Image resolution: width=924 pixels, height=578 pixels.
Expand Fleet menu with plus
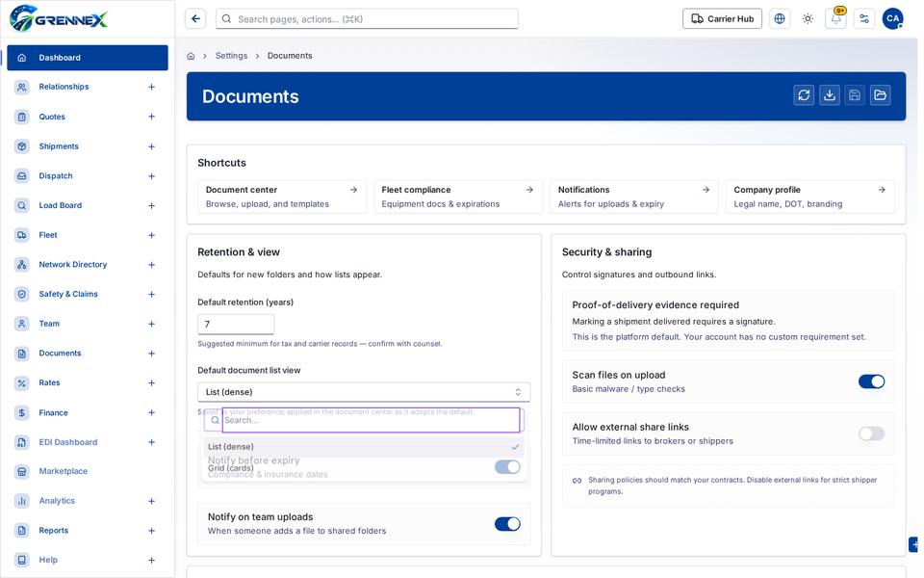[x=151, y=235]
